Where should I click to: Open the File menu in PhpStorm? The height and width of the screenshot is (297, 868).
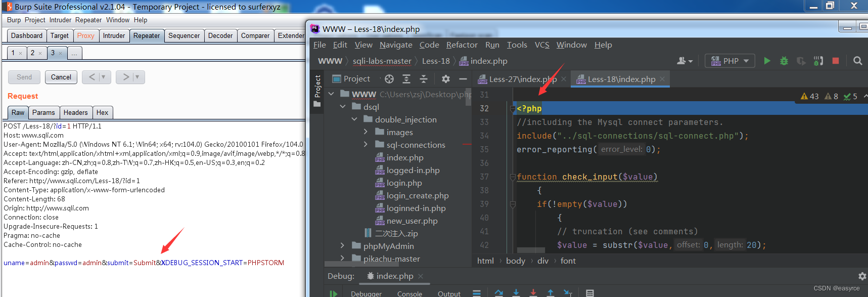coord(319,45)
